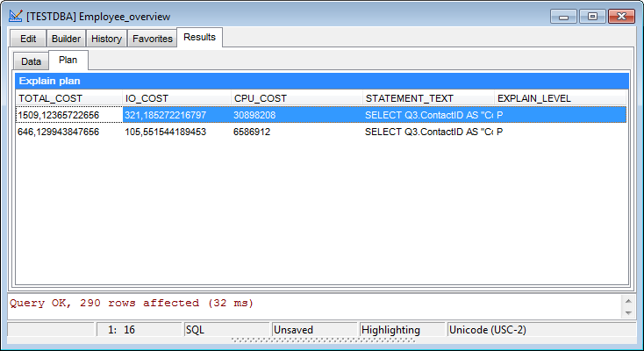Click the IO_COST column header

(x=175, y=98)
